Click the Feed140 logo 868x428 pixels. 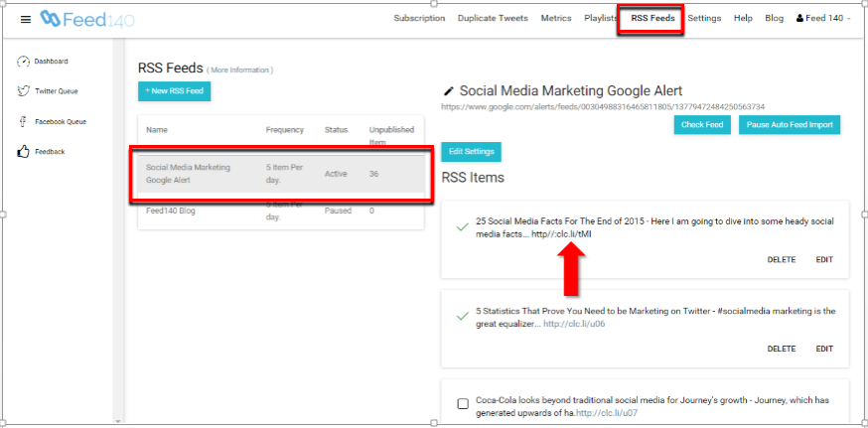tap(87, 20)
